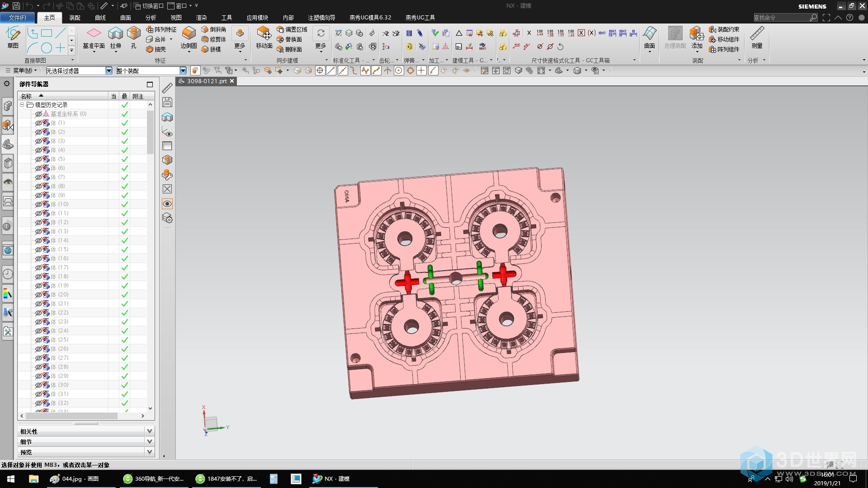868x488 pixels.
Task: Open the 草图 (Sketch) tool
Action: [13, 37]
